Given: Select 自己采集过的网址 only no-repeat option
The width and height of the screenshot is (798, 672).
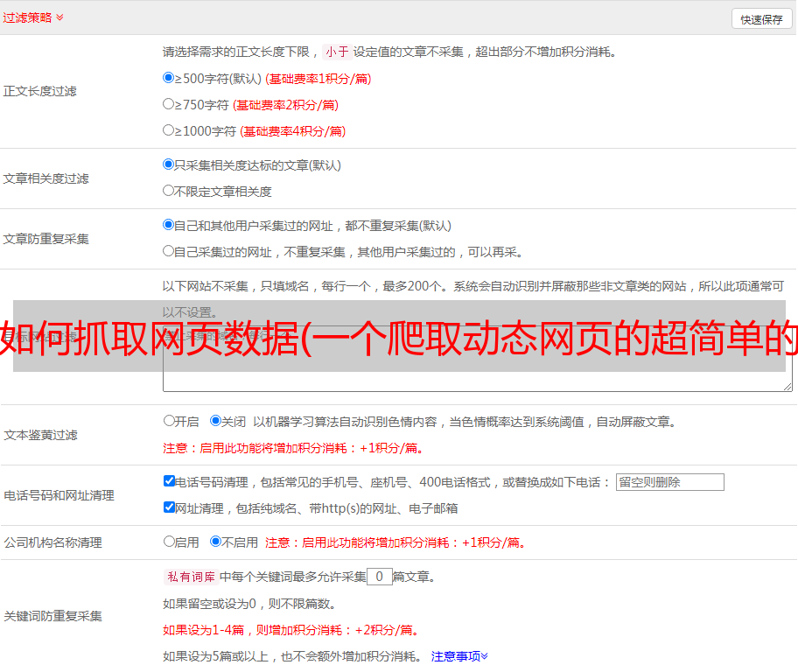Looking at the screenshot, I should pyautogui.click(x=169, y=251).
